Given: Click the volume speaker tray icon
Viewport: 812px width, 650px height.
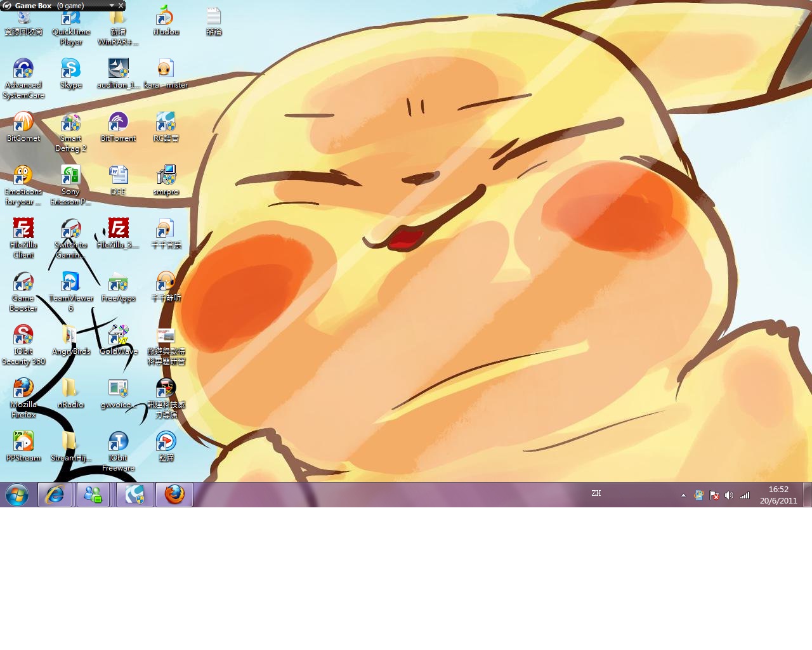Looking at the screenshot, I should tap(729, 495).
